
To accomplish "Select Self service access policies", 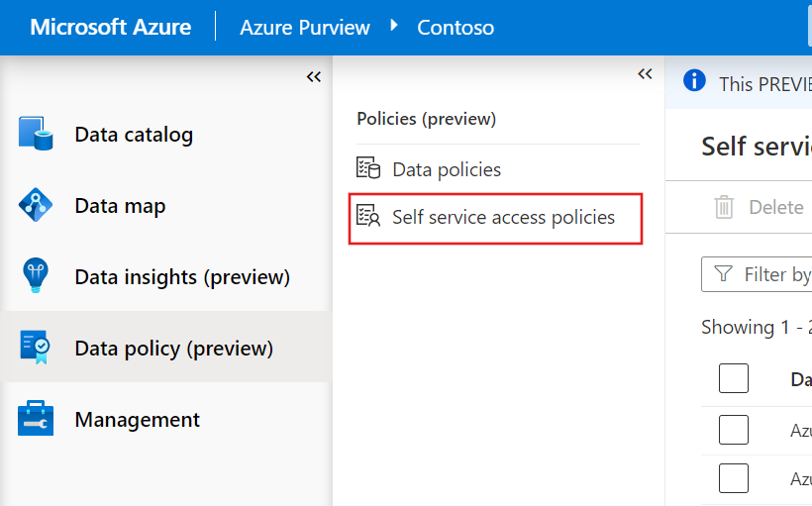I will tap(503, 217).
